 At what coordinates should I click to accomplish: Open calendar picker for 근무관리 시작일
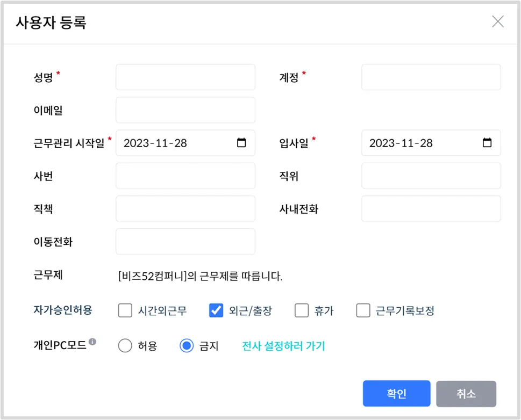[x=241, y=143]
